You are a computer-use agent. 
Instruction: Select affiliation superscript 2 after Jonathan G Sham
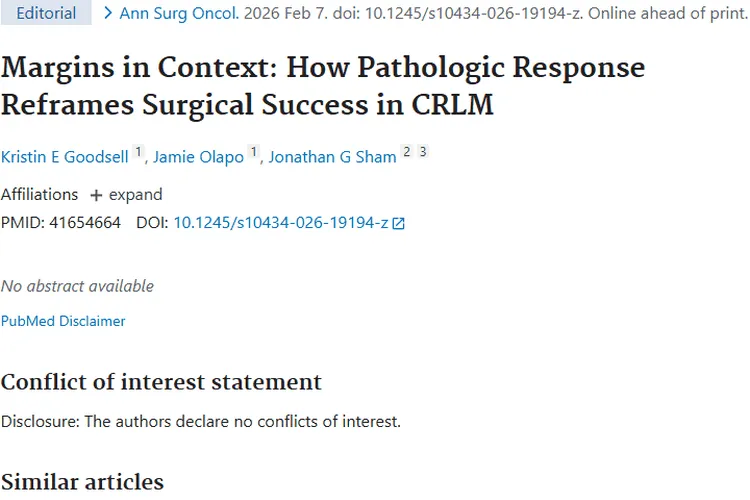click(406, 152)
